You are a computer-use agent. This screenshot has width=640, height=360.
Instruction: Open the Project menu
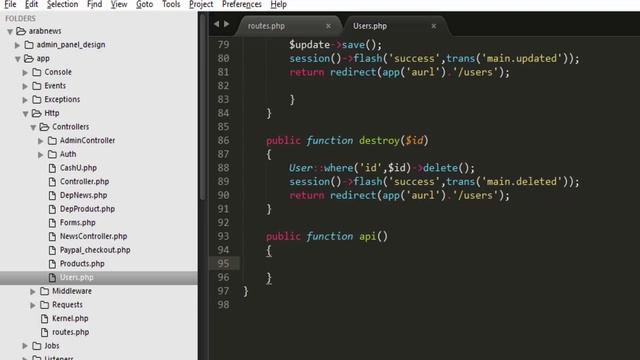(x=201, y=4)
